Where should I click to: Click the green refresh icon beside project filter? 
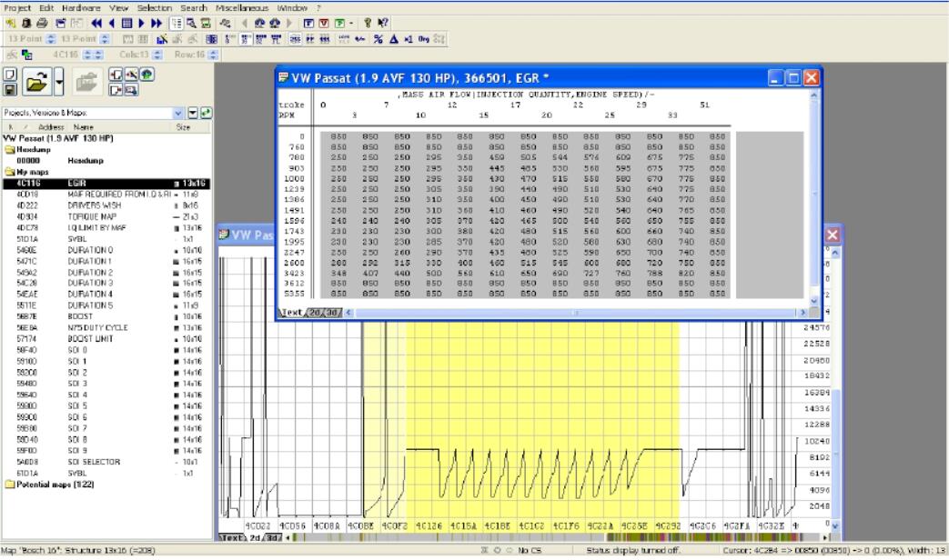click(x=206, y=113)
